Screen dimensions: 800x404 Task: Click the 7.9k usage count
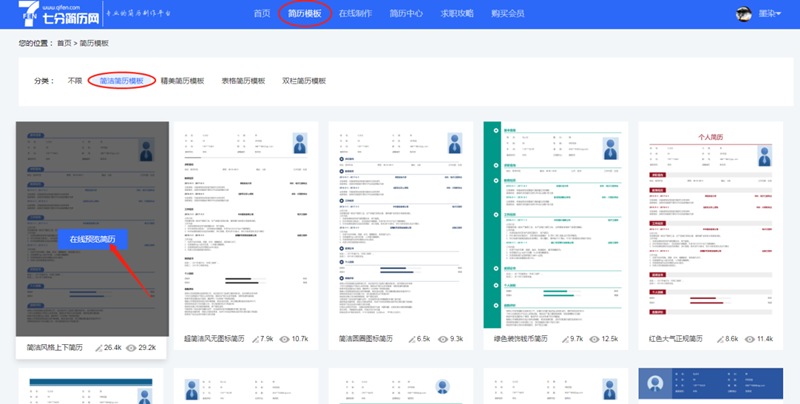[267, 339]
